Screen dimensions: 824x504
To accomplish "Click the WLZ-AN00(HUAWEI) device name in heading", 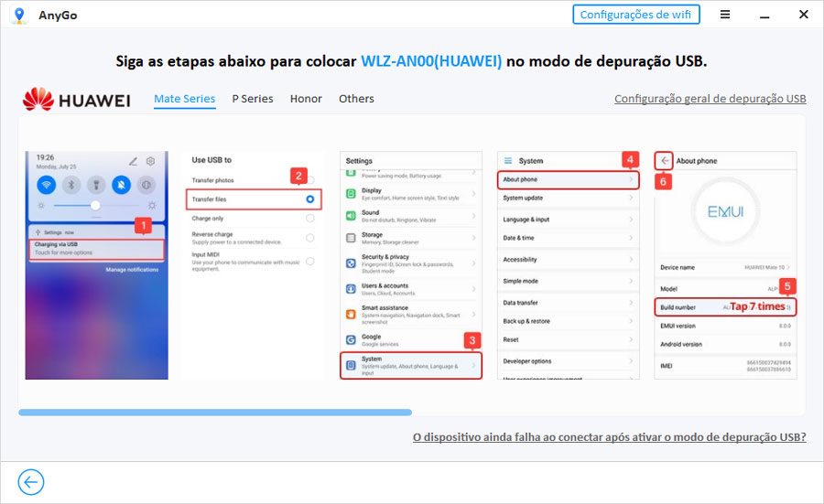I will pyautogui.click(x=431, y=61).
